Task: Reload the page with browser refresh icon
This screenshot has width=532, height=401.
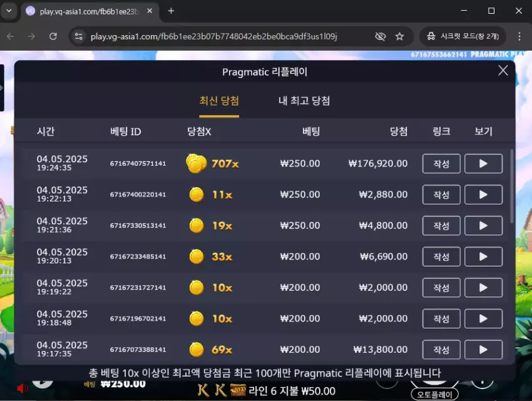Action: pyautogui.click(x=53, y=36)
